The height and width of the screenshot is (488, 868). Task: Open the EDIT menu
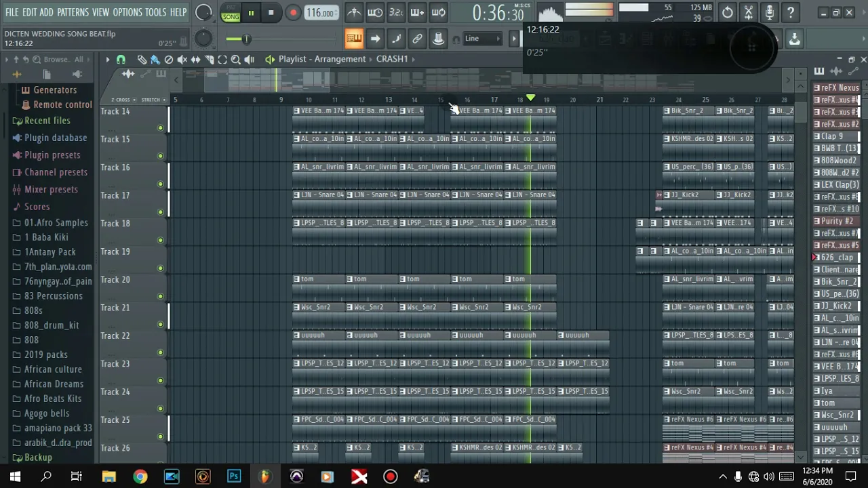pos(29,12)
